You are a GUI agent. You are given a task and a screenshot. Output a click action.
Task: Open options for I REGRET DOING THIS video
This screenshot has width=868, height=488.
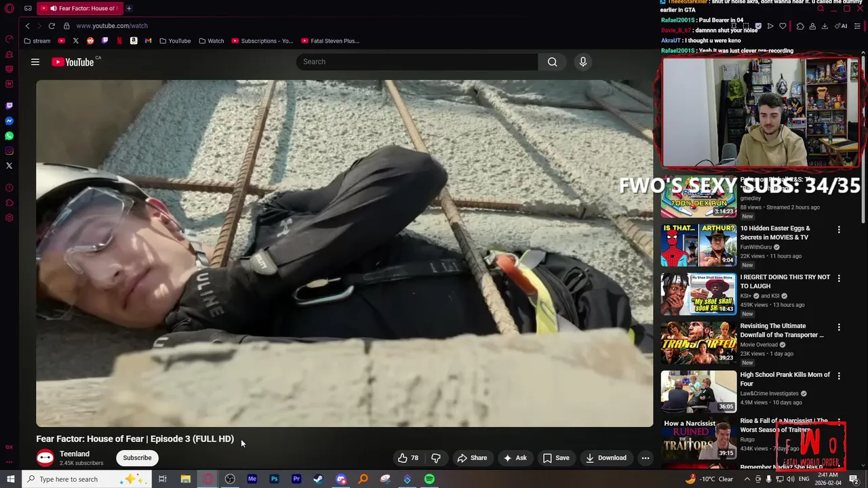[839, 279]
